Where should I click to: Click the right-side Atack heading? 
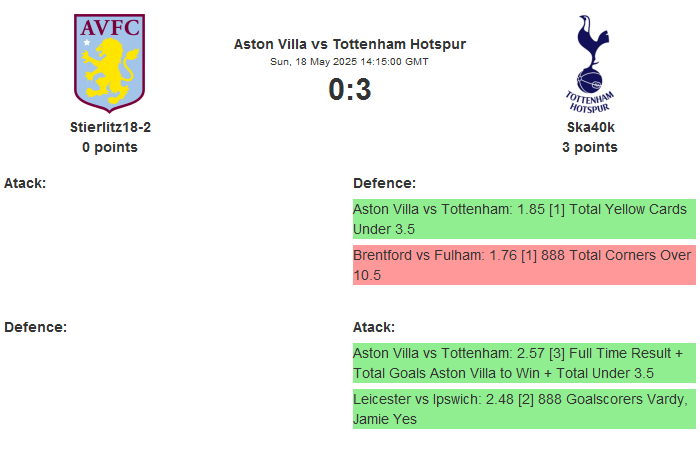pos(374,327)
